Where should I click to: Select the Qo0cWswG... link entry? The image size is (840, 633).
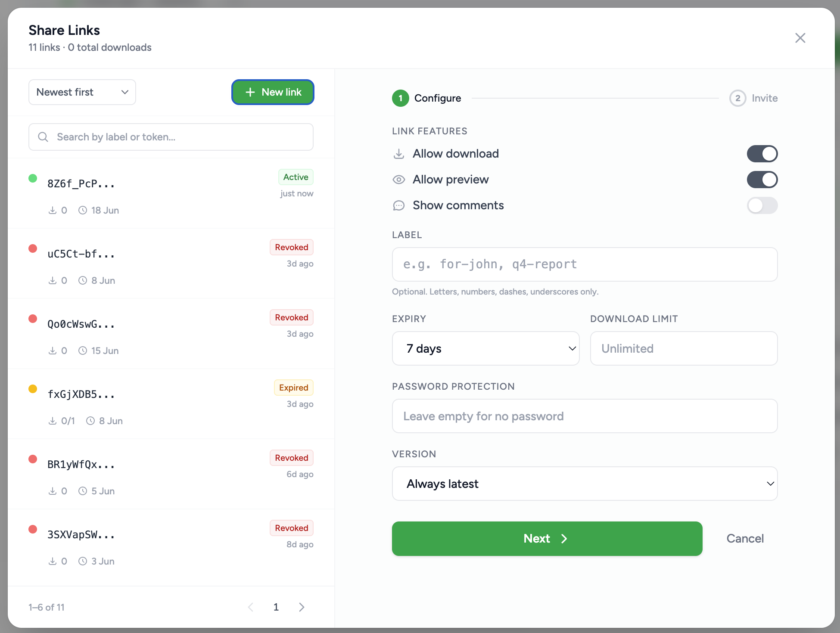pyautogui.click(x=171, y=334)
